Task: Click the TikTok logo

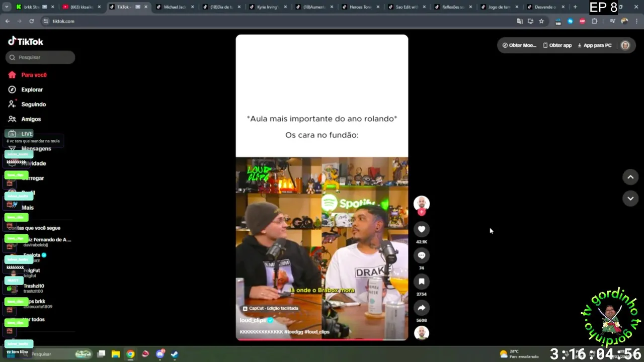Action: (26, 41)
